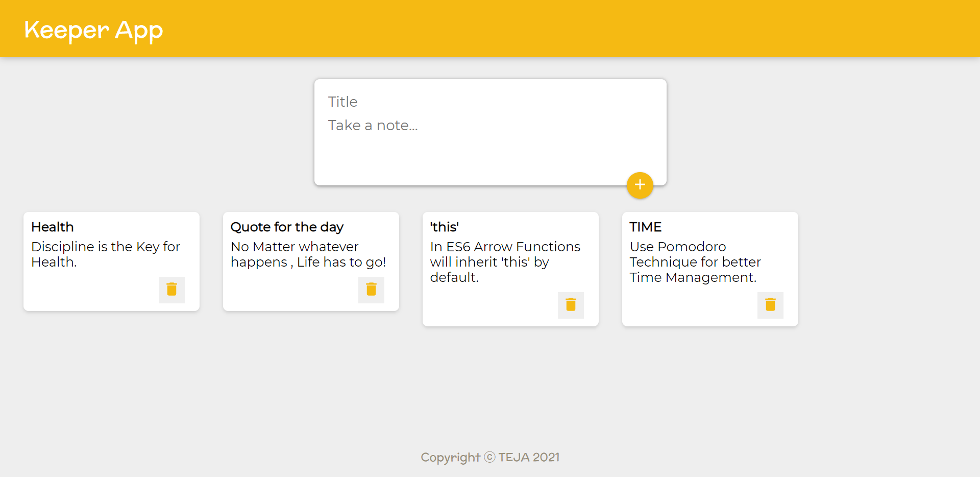The width and height of the screenshot is (980, 477).
Task: Click the Pomodoro Technique note content
Action: [695, 262]
